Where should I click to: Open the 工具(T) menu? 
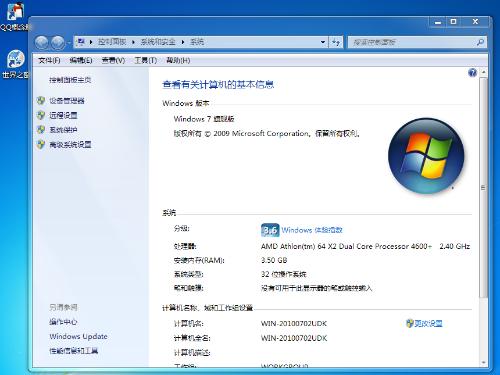[x=146, y=60]
